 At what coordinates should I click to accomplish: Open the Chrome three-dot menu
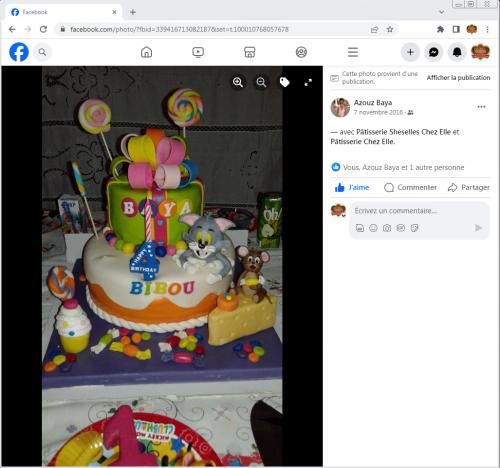pos(487,29)
